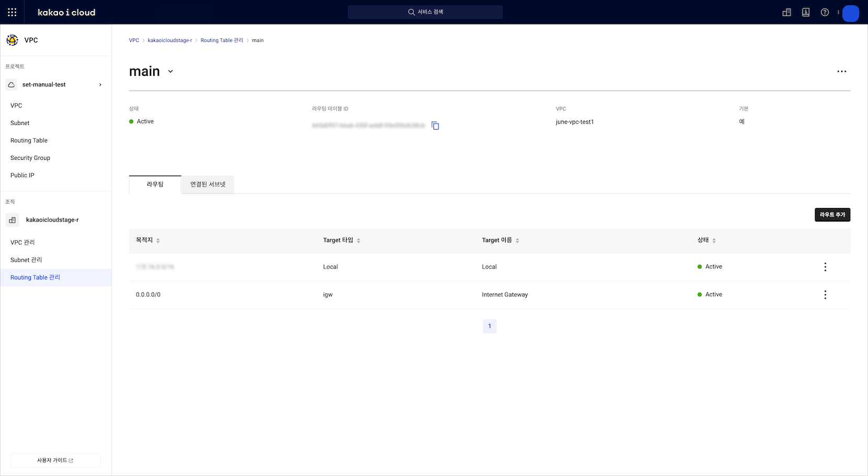Sort by 상태 column

(x=714, y=240)
